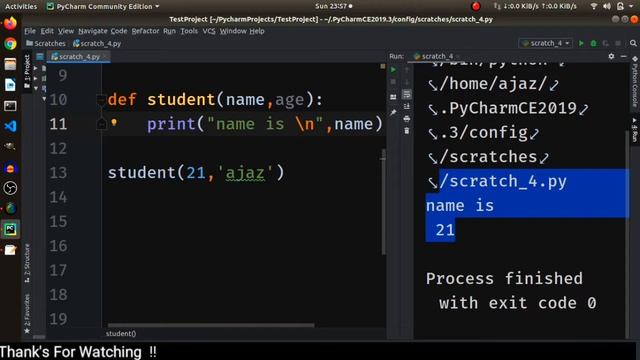Open the Help menu
The width and height of the screenshot is (640, 360).
pyautogui.click(x=257, y=31)
